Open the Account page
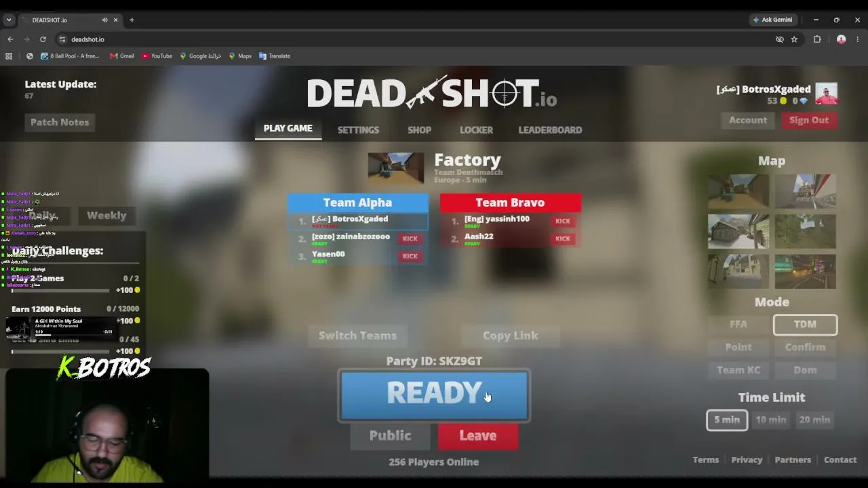This screenshot has height=488, width=868. click(748, 121)
